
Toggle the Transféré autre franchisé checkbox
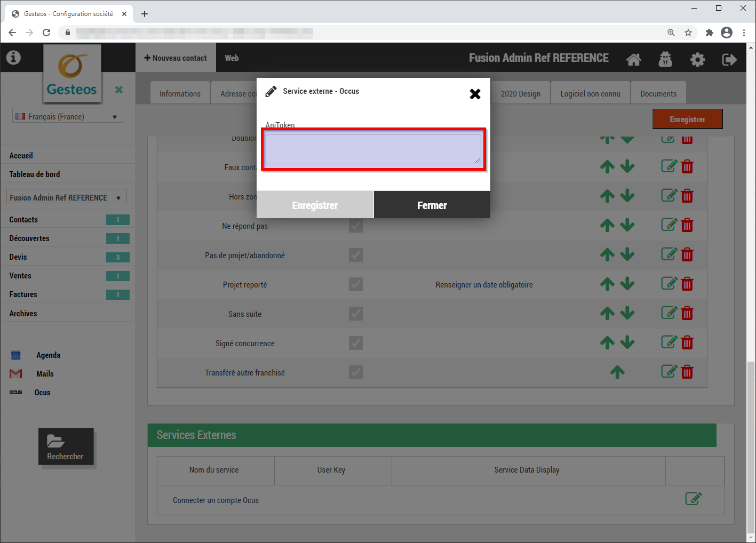[356, 372]
